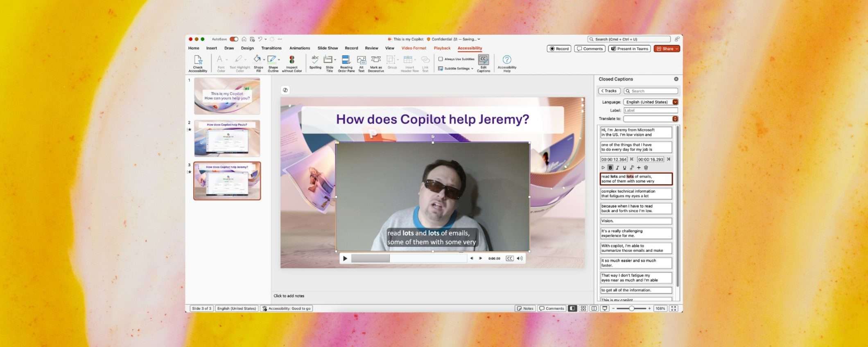Enable Always Use Subtitles checkbox

441,59
